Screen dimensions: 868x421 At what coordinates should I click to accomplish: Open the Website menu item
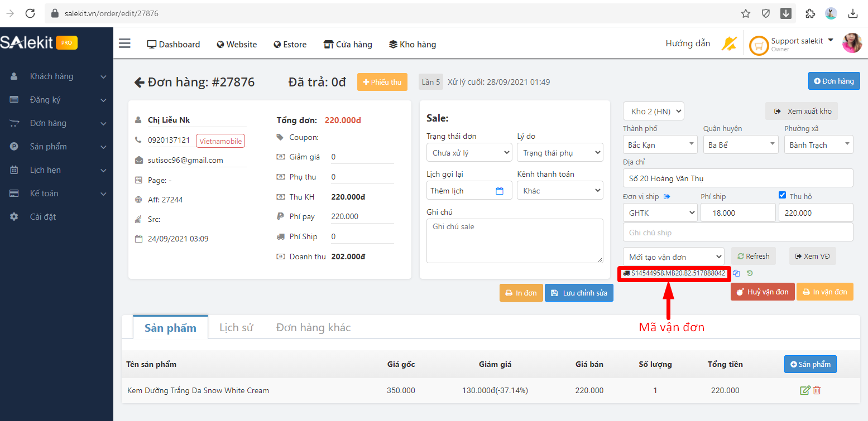pos(237,44)
